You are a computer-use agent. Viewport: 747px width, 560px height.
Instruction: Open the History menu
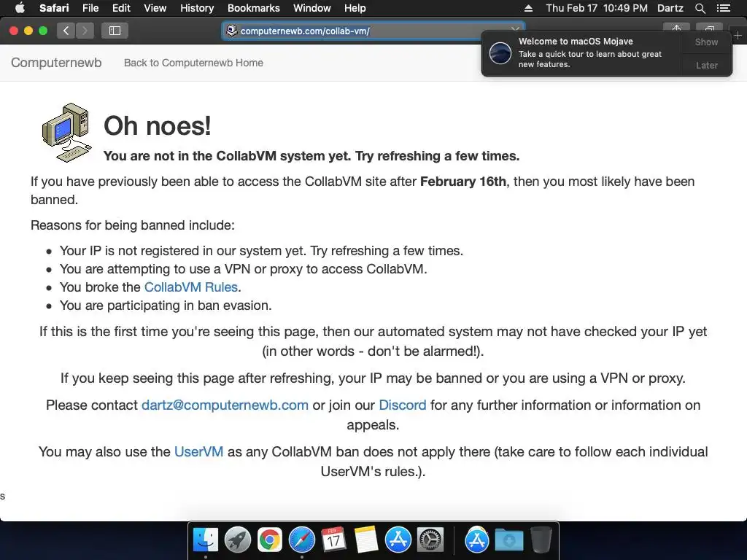pos(197,8)
